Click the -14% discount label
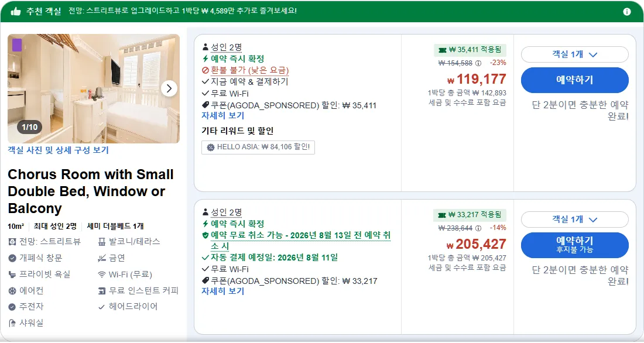The height and width of the screenshot is (343, 644). coord(498,228)
